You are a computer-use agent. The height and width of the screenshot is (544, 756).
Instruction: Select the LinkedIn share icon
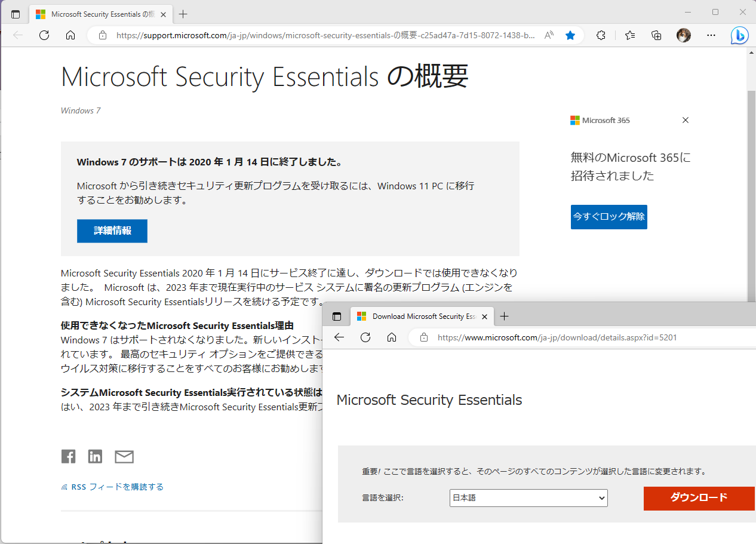pos(95,456)
